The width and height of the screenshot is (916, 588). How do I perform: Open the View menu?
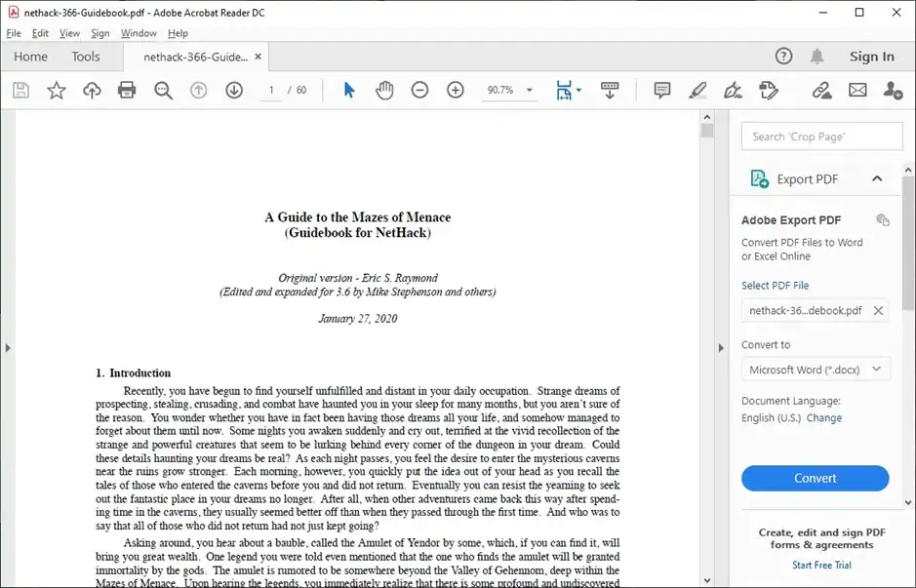click(69, 33)
